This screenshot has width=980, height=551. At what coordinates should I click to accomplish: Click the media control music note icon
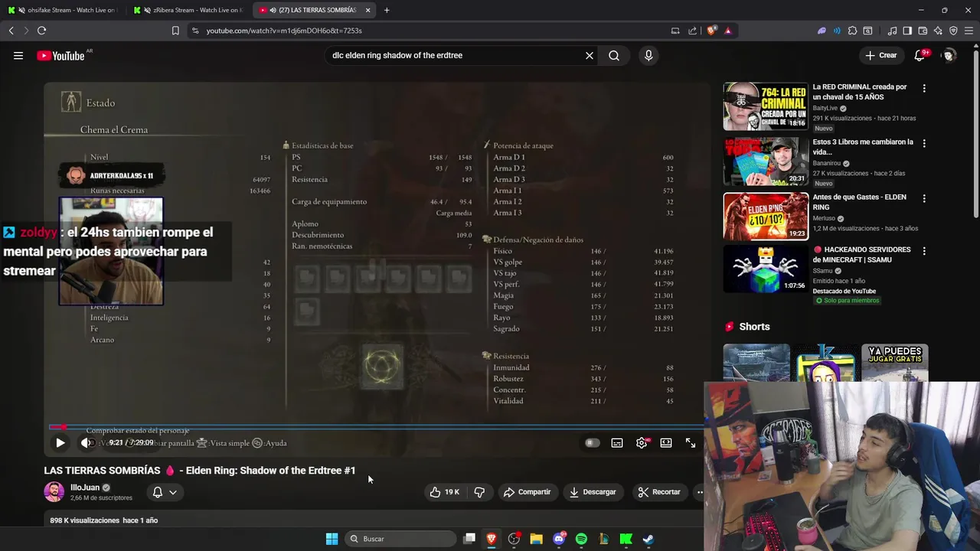(x=892, y=31)
